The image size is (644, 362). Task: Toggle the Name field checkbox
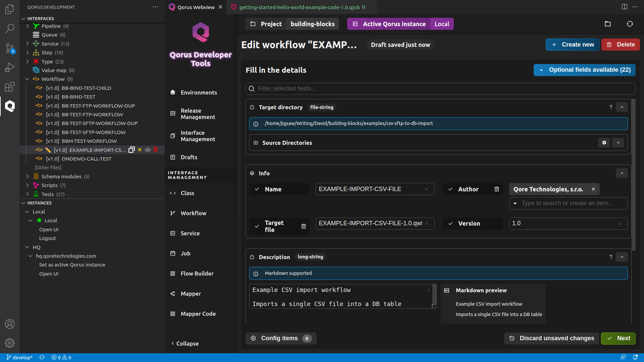257,189
